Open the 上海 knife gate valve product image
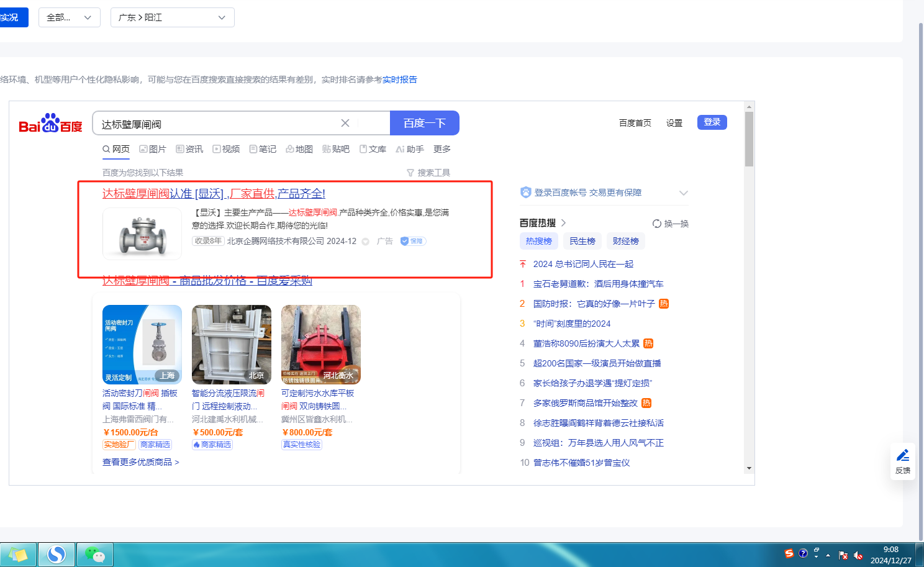This screenshot has height=567, width=924. (142, 345)
